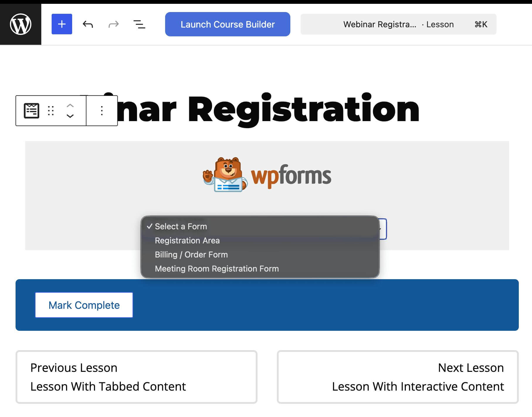
Task: Go to Previous Lesson With Tabbed Content
Action: point(136,377)
